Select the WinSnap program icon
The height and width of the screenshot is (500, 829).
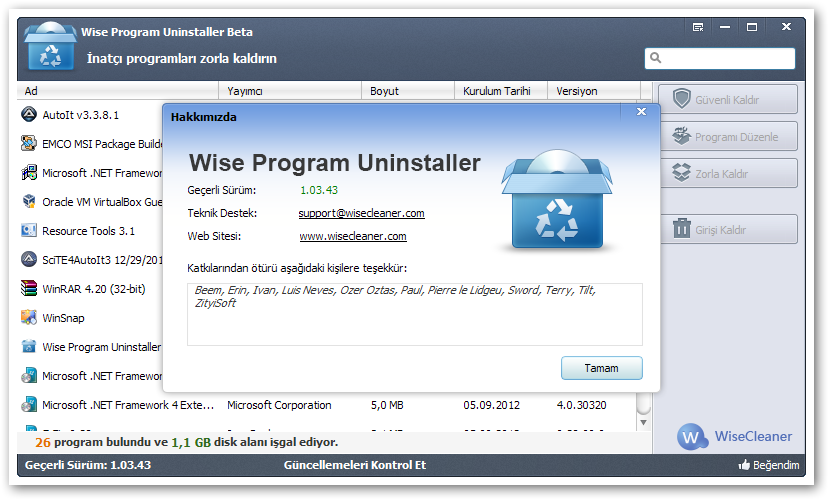29,318
